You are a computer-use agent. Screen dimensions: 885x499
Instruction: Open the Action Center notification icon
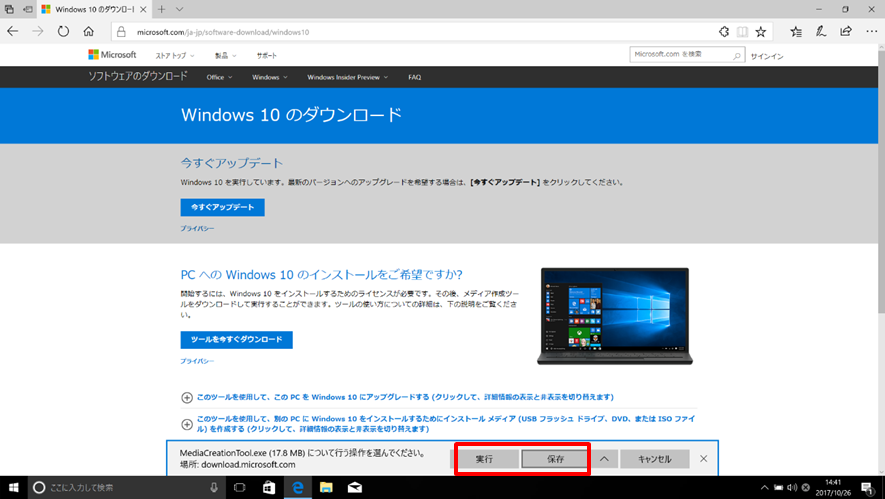point(869,487)
